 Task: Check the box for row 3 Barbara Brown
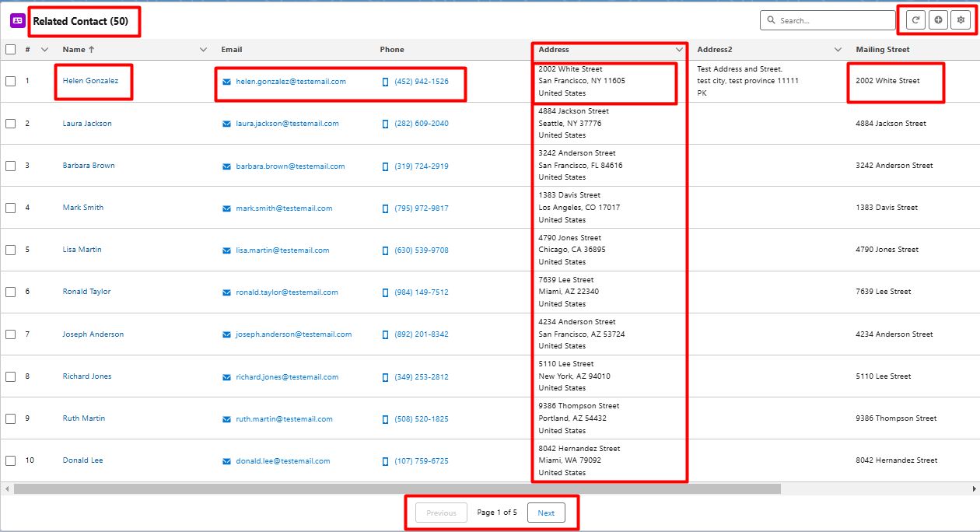pos(10,166)
